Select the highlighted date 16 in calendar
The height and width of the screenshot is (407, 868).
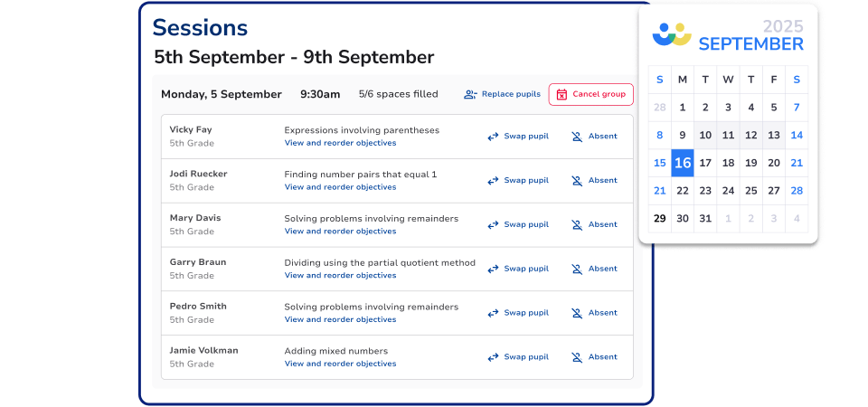pos(683,163)
